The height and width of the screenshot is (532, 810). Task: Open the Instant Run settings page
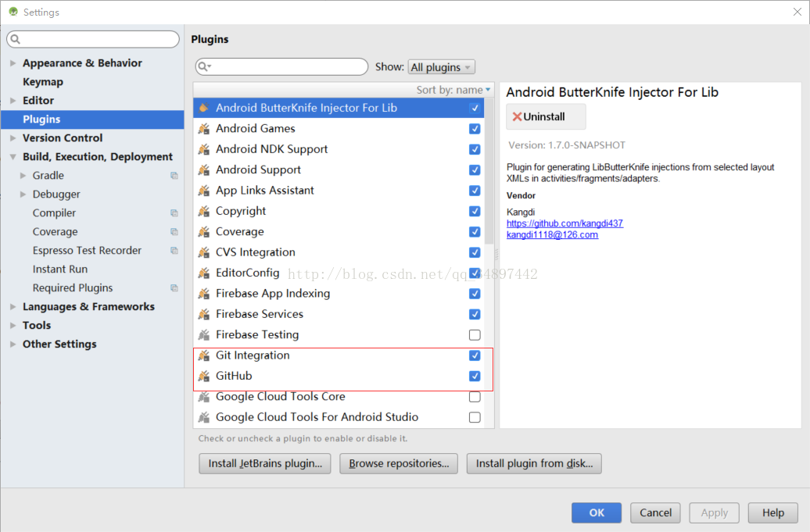[60, 270]
